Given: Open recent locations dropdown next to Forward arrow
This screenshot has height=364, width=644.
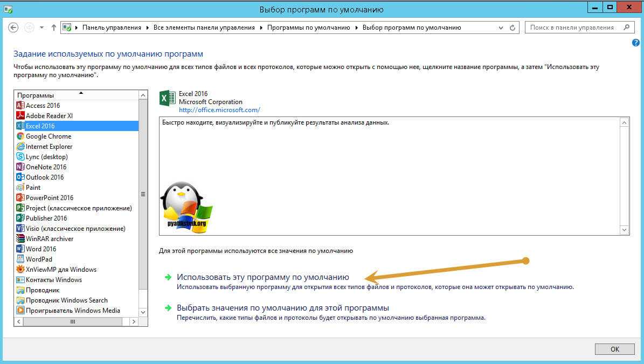Looking at the screenshot, I should tap(42, 28).
